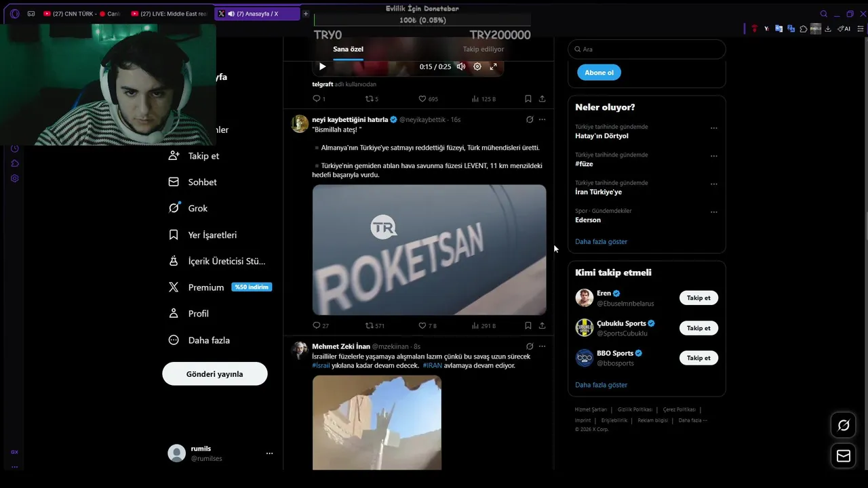
Task: Open Grok action on Mehmet Zeki İnan post
Action: pyautogui.click(x=530, y=346)
